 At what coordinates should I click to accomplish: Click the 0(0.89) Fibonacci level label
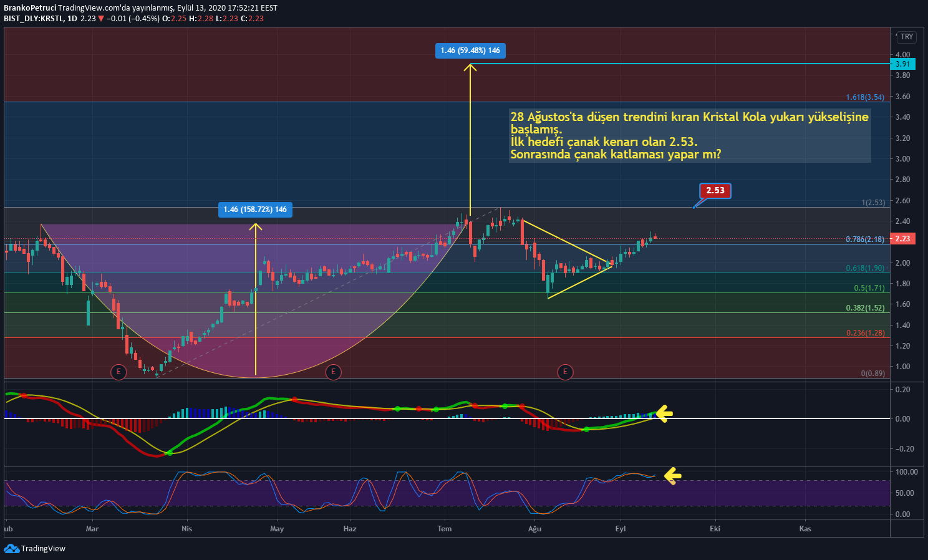(x=872, y=374)
